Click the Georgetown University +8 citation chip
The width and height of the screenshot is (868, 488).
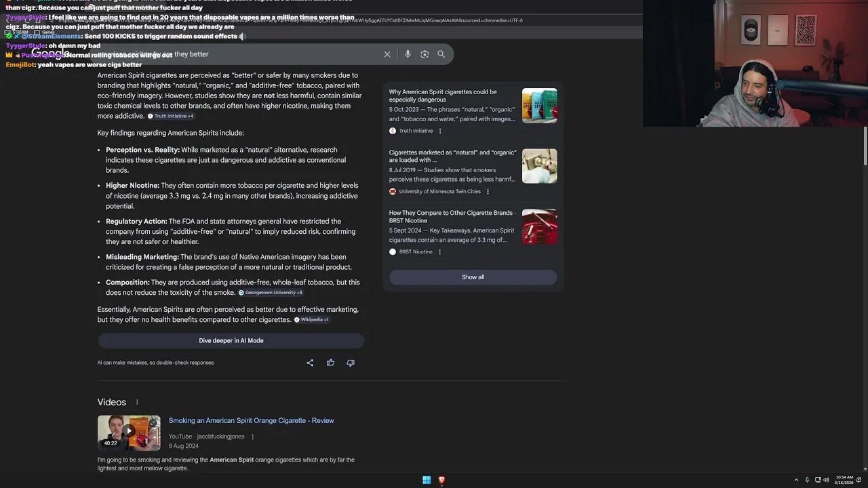coord(271,293)
